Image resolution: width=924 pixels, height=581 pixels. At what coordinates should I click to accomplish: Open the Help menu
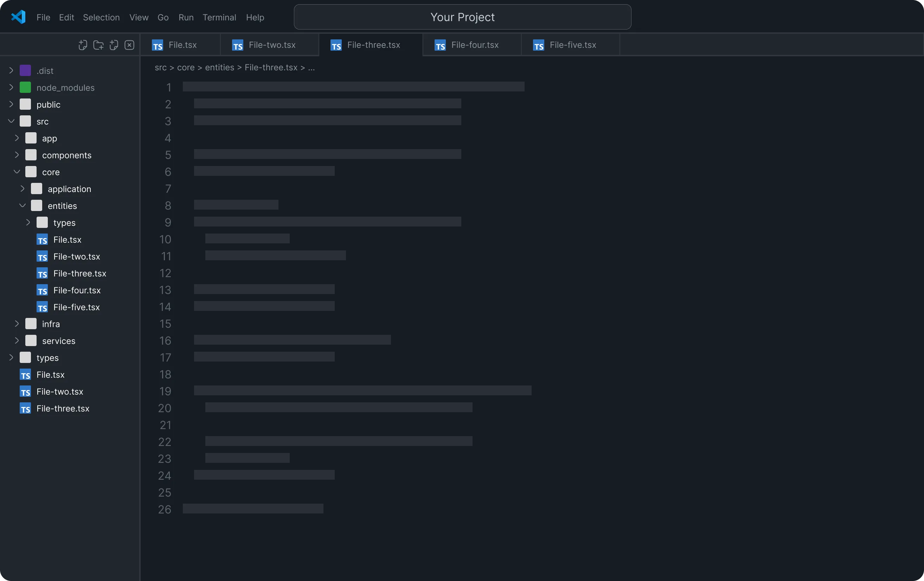click(255, 17)
